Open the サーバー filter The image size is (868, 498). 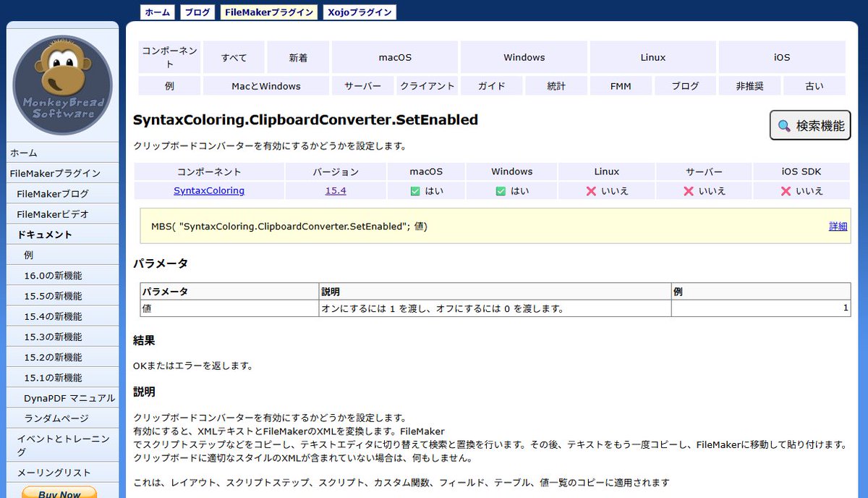coord(363,86)
